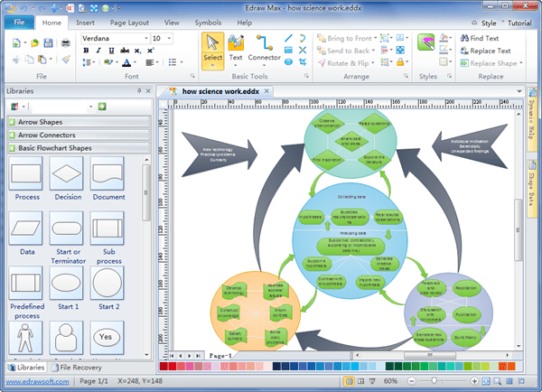
Task: Toggle superscript formatting
Action: 150,51
